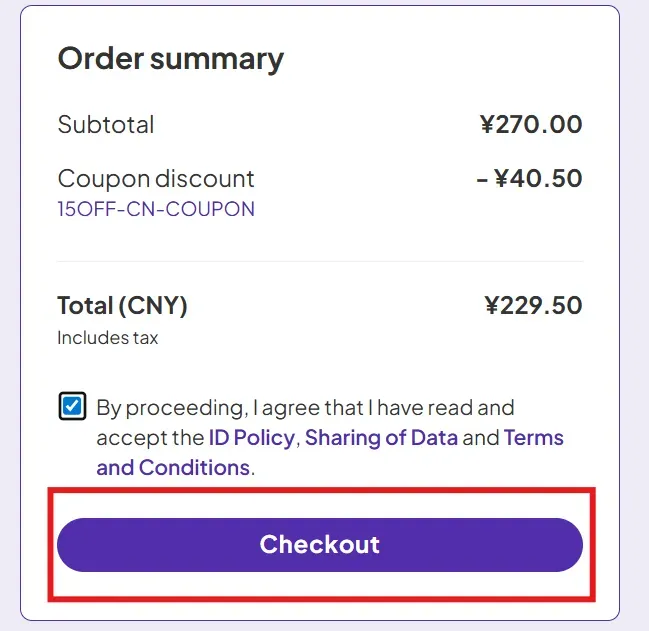Click the Order summary heading
The width and height of the screenshot is (649, 631).
point(170,58)
